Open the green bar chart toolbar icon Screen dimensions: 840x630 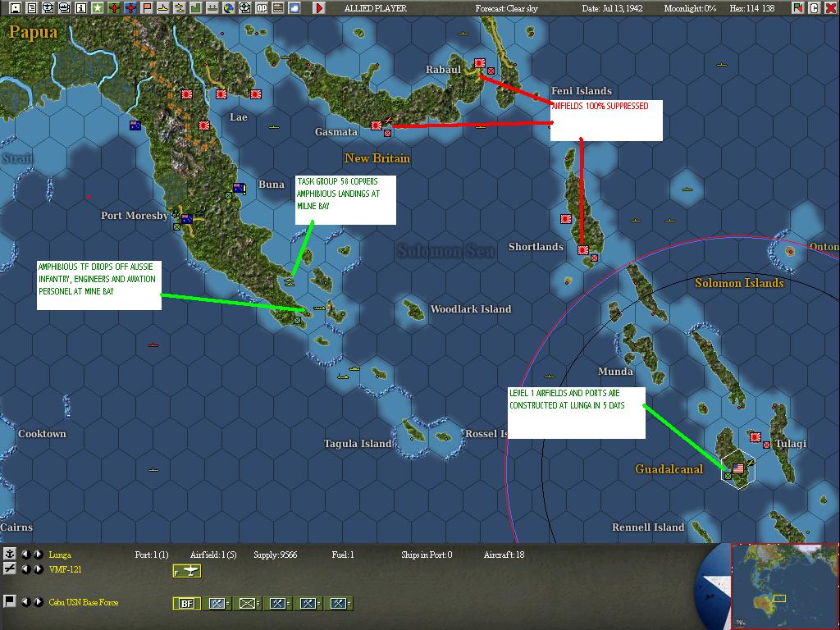195,7
